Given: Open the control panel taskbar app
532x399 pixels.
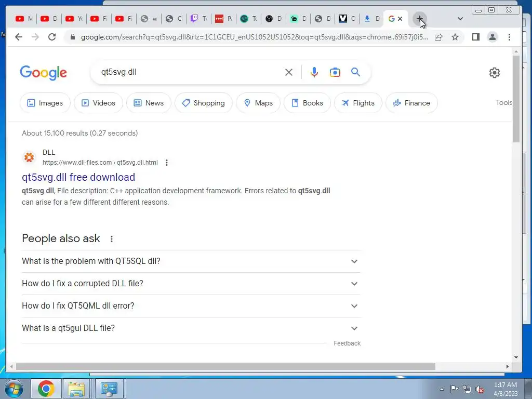Looking at the screenshot, I should pos(109,389).
